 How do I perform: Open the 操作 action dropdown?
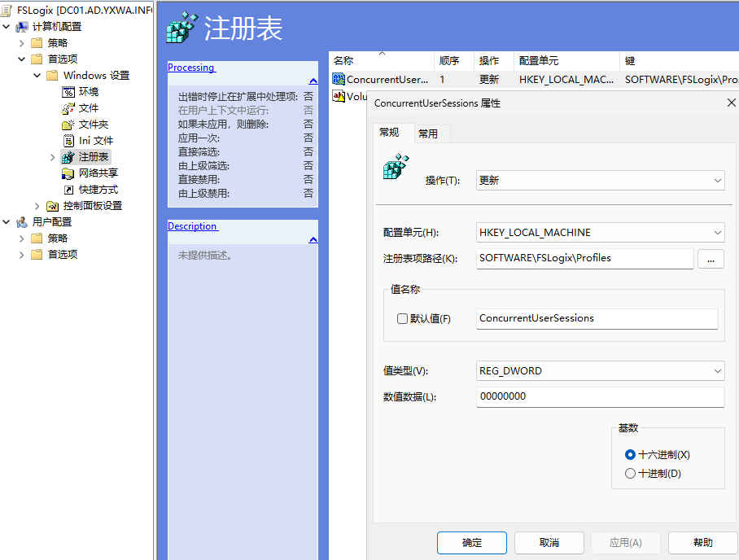pos(600,181)
